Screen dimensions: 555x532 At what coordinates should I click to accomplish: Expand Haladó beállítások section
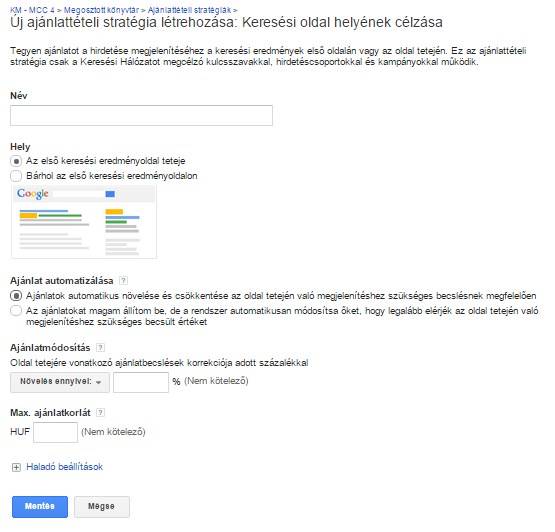tap(64, 467)
